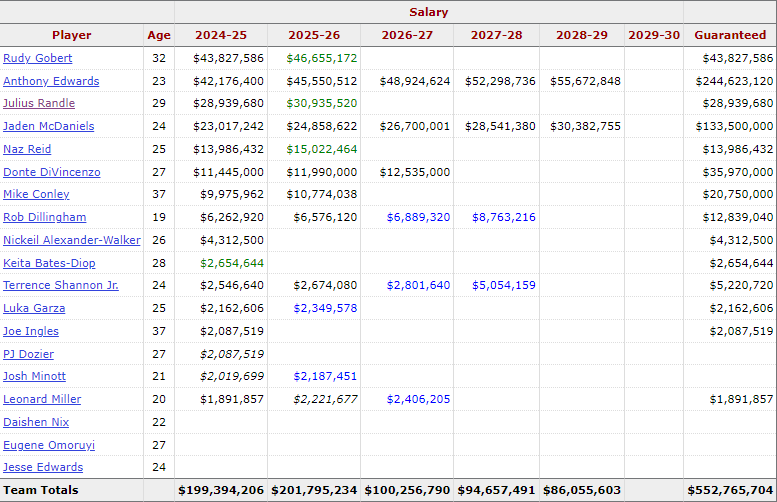Select the Mike Conley link

click(36, 194)
